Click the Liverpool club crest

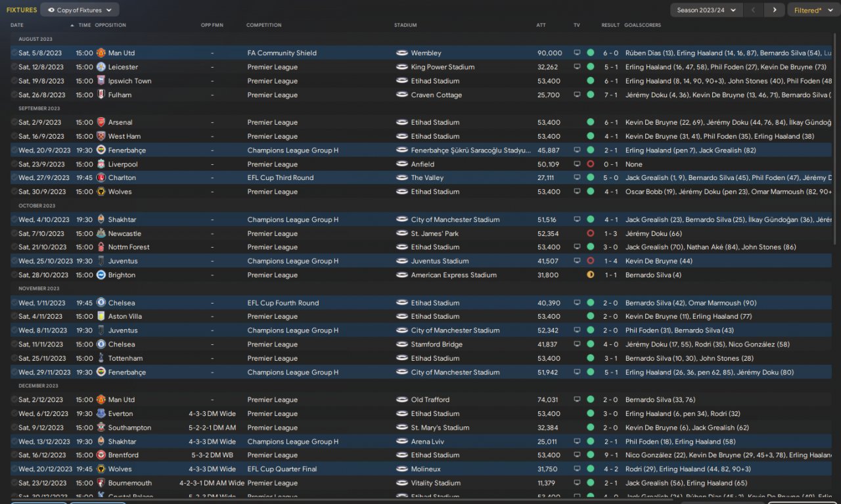point(101,164)
